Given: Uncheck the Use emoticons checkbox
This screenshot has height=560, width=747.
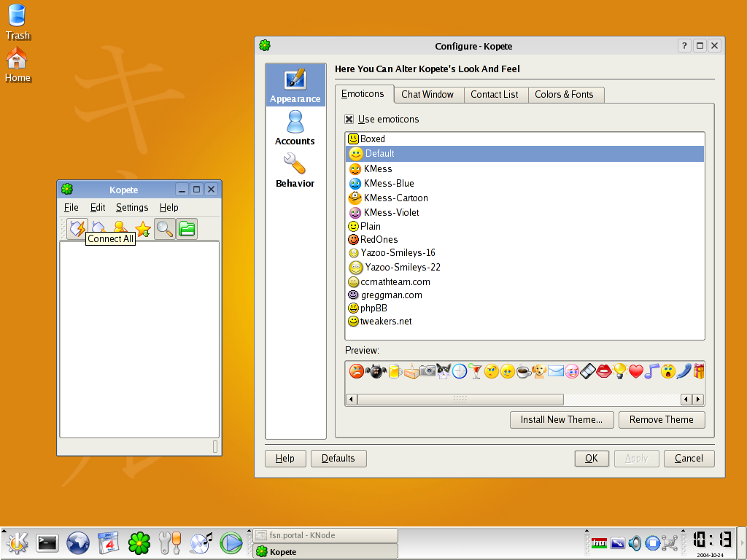Looking at the screenshot, I should [349, 119].
